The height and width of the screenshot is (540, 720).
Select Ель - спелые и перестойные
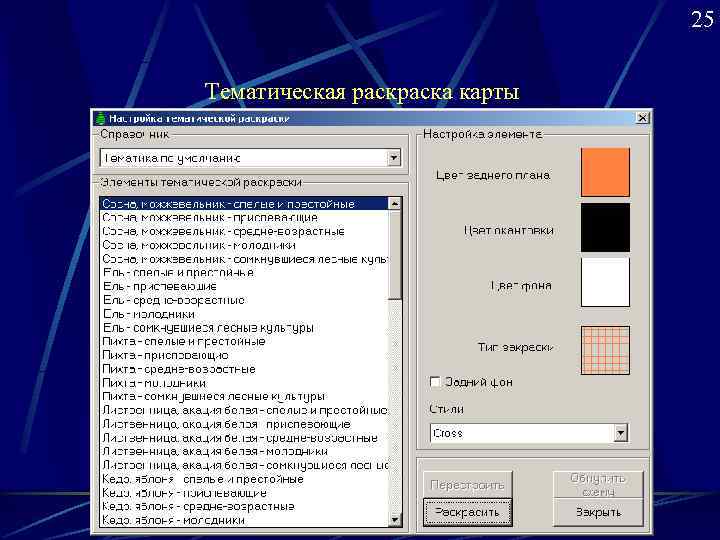tap(244, 273)
